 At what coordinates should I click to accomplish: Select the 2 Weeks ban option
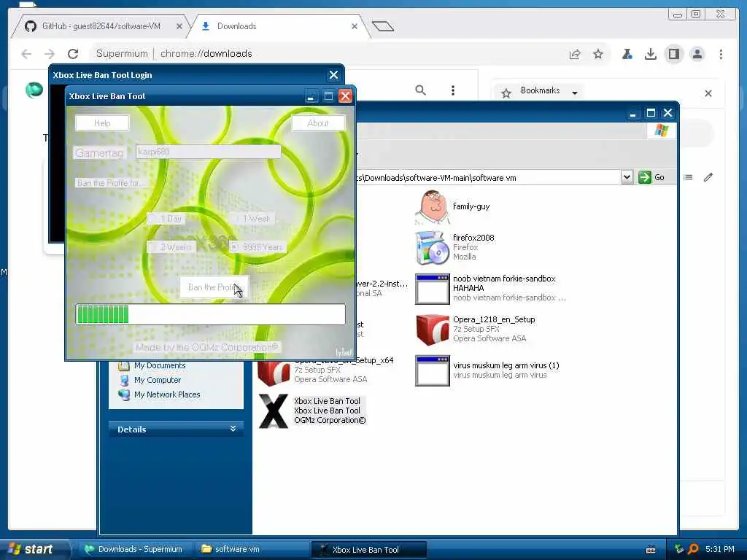pos(171,247)
